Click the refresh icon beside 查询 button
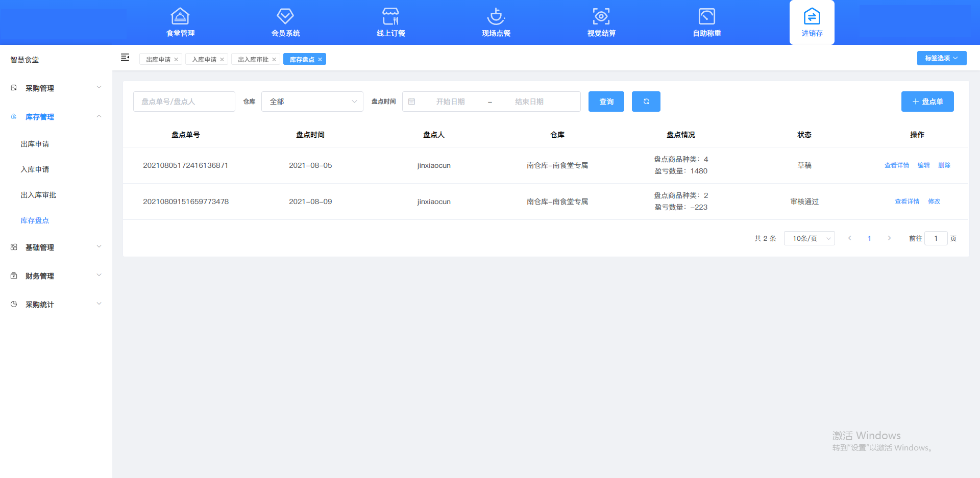Image resolution: width=980 pixels, height=478 pixels. point(646,101)
